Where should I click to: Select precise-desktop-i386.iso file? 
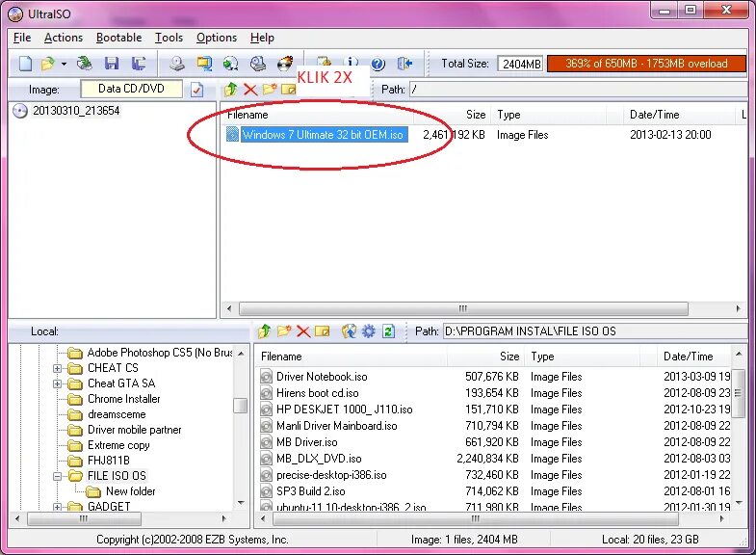[331, 475]
